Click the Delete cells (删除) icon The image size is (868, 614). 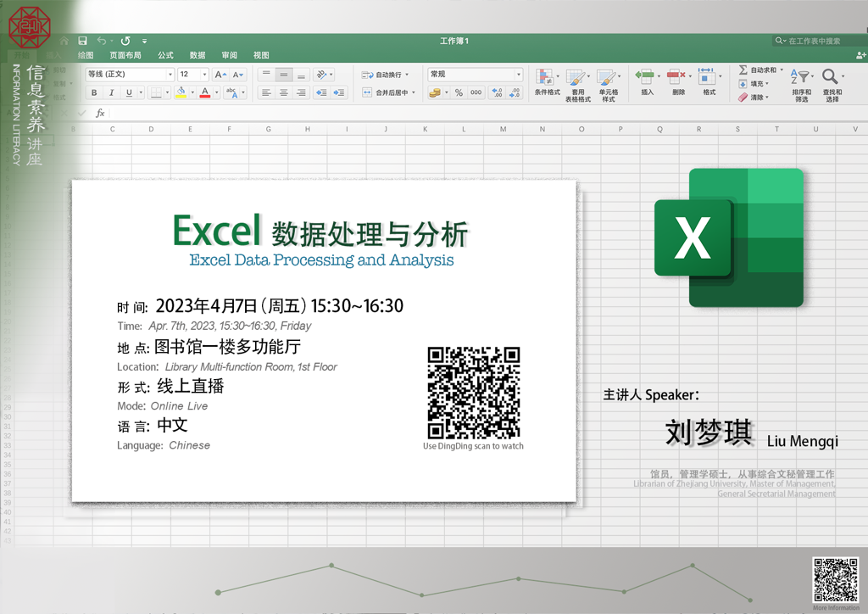676,77
